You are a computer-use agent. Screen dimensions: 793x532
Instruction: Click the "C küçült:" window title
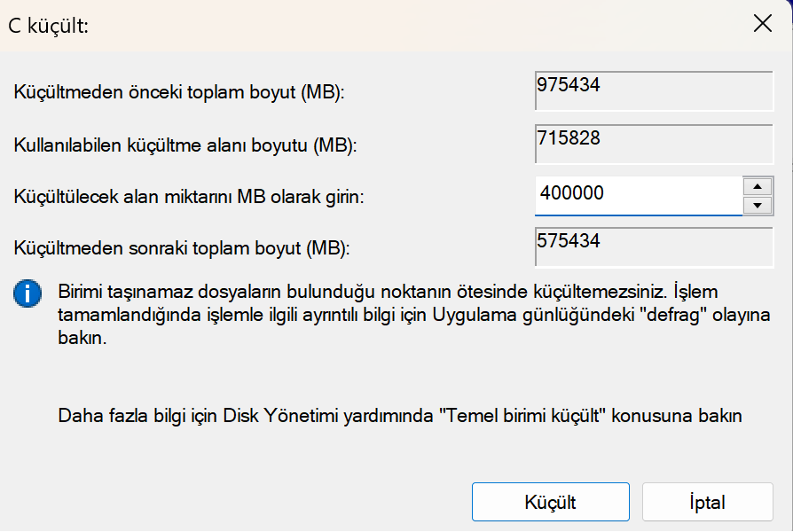pyautogui.click(x=48, y=25)
